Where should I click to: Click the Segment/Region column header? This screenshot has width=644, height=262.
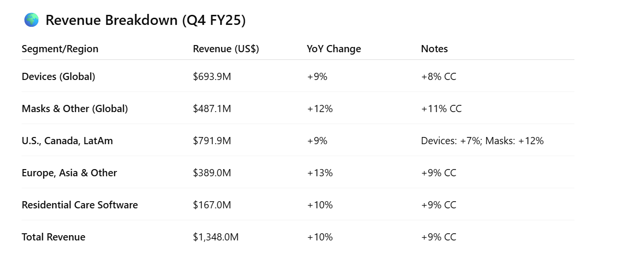click(x=60, y=49)
